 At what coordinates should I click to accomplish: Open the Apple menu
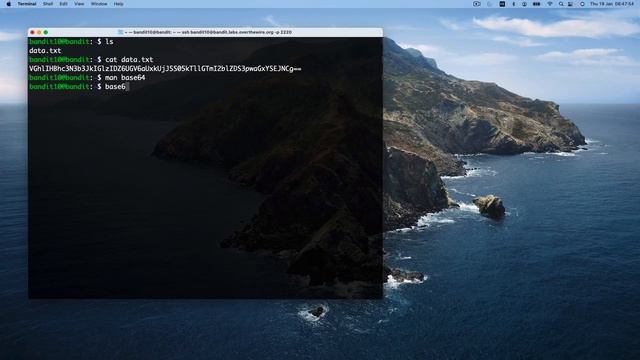click(9, 4)
